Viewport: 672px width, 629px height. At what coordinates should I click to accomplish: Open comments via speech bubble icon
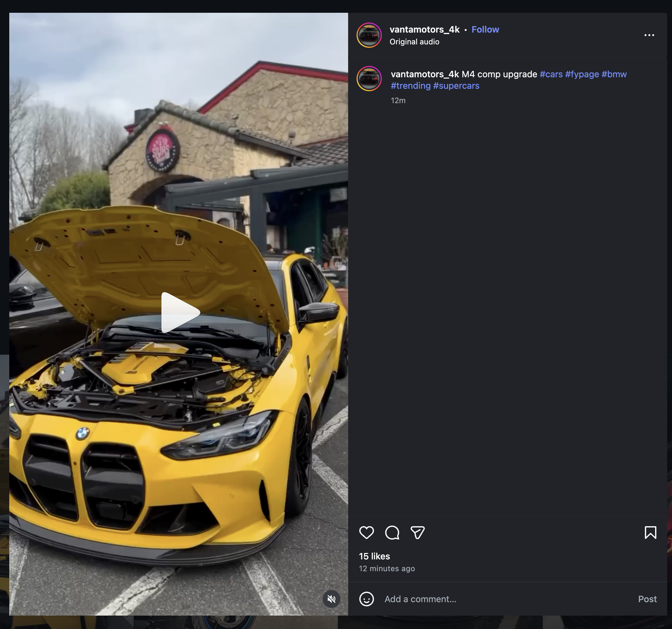392,533
